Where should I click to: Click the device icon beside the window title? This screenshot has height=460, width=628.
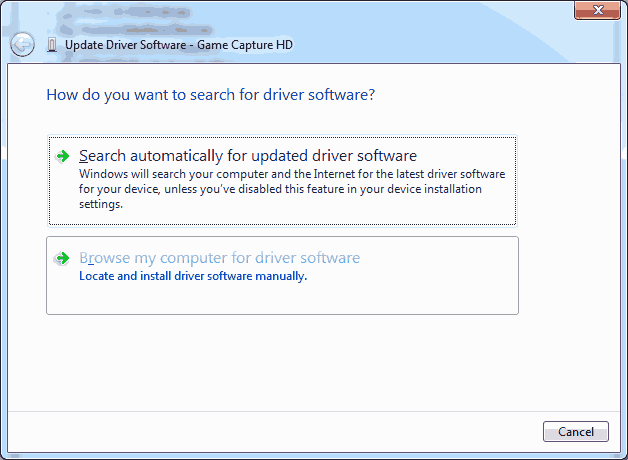coord(52,45)
